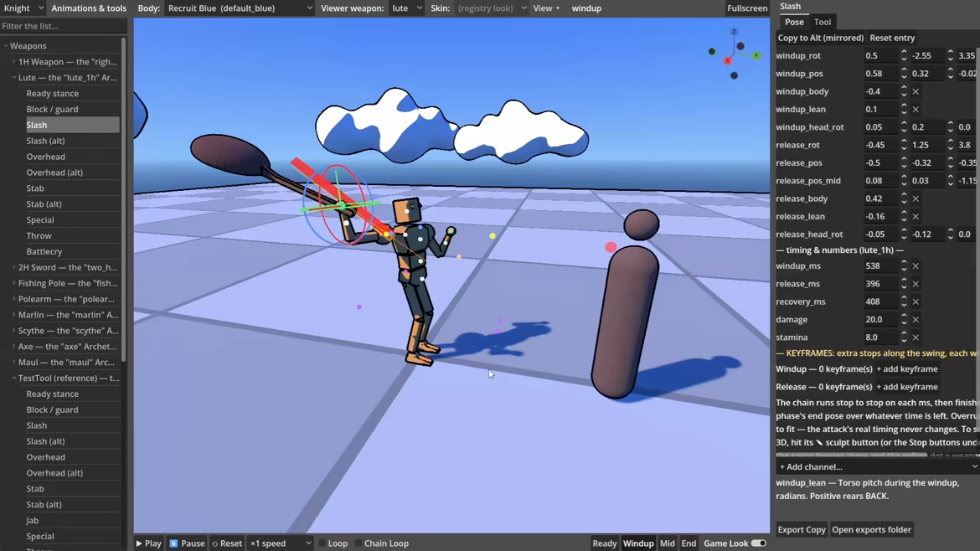Pause the animation playback
The width and height of the screenshot is (980, 551).
pos(187,543)
